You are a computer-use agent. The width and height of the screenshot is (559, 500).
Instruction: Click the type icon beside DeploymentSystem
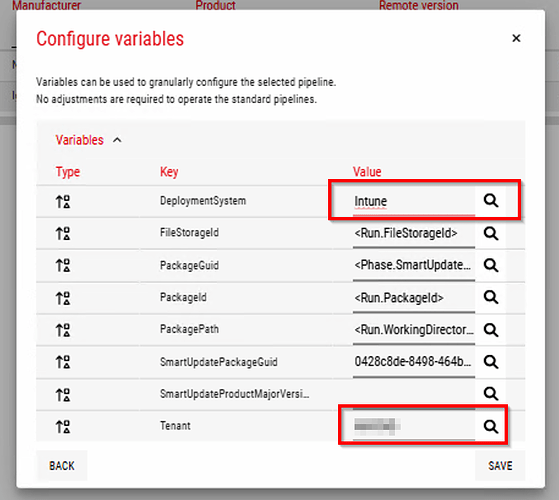pyautogui.click(x=63, y=202)
